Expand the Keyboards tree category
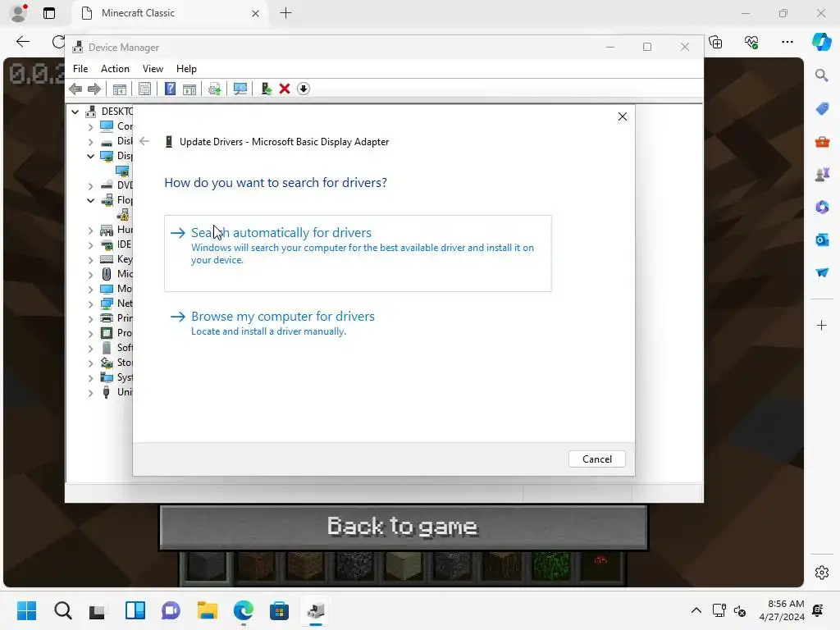The height and width of the screenshot is (630, 840). click(x=90, y=259)
